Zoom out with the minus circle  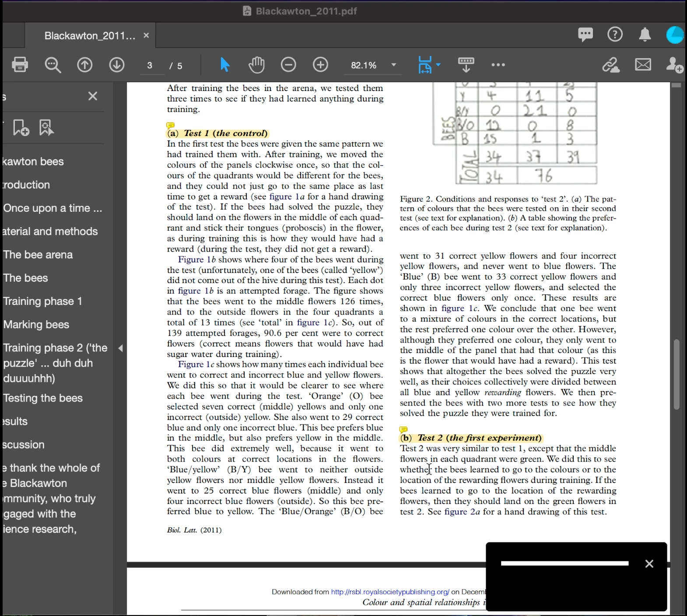coord(288,65)
